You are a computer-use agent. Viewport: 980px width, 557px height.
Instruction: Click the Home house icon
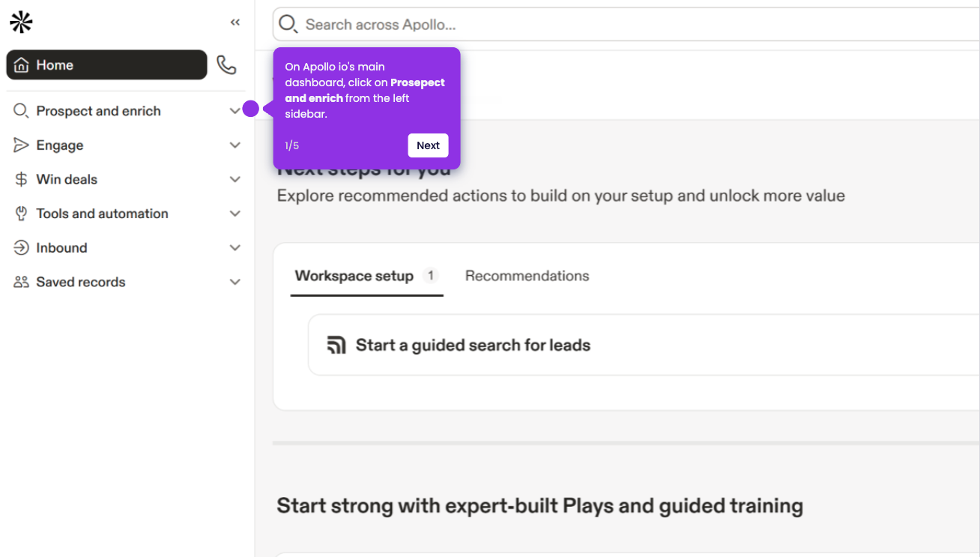[x=22, y=65]
